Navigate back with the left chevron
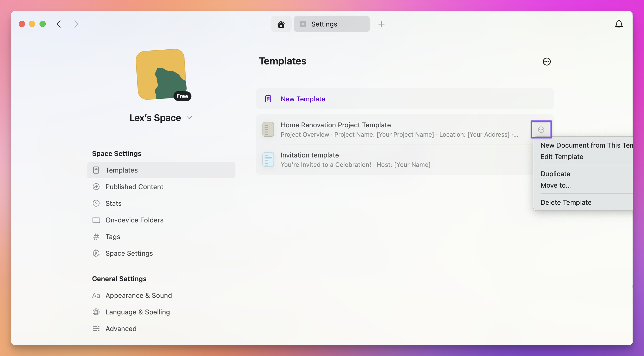 tap(58, 24)
